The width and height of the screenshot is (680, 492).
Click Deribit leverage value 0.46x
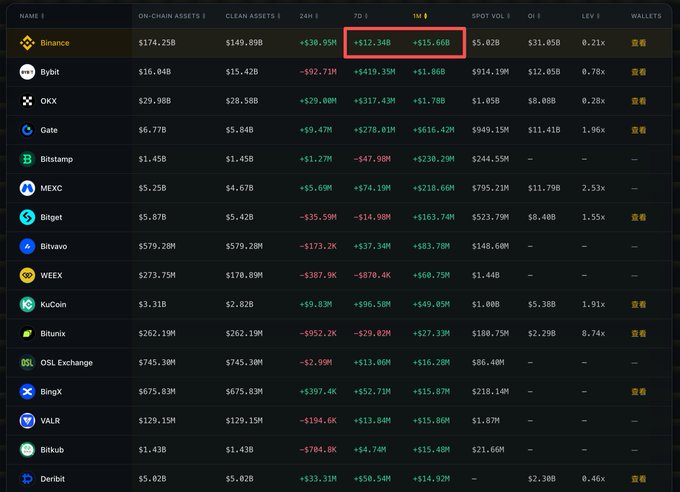(x=593, y=479)
